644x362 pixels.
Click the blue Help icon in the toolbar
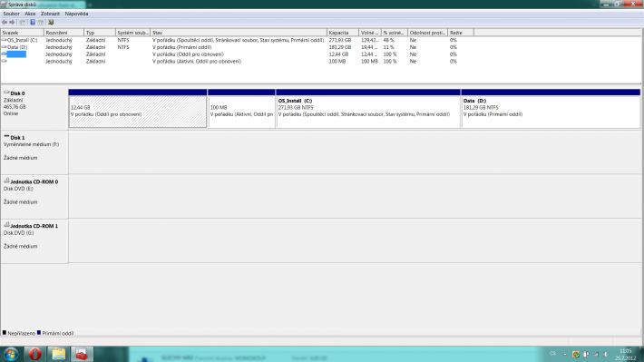(x=33, y=22)
